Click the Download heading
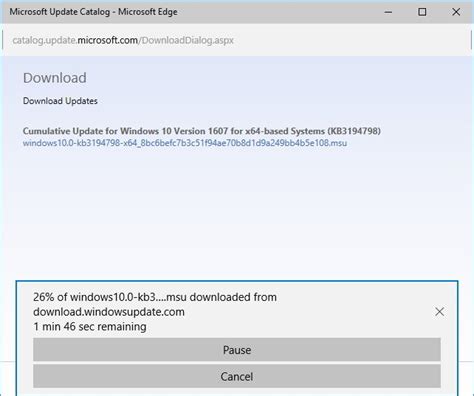This screenshot has height=396, width=474. point(55,78)
